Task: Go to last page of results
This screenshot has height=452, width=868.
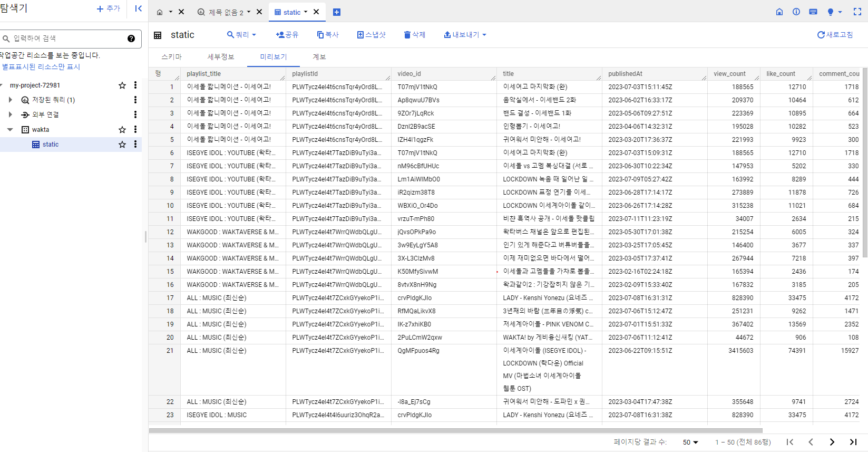Action: click(853, 442)
